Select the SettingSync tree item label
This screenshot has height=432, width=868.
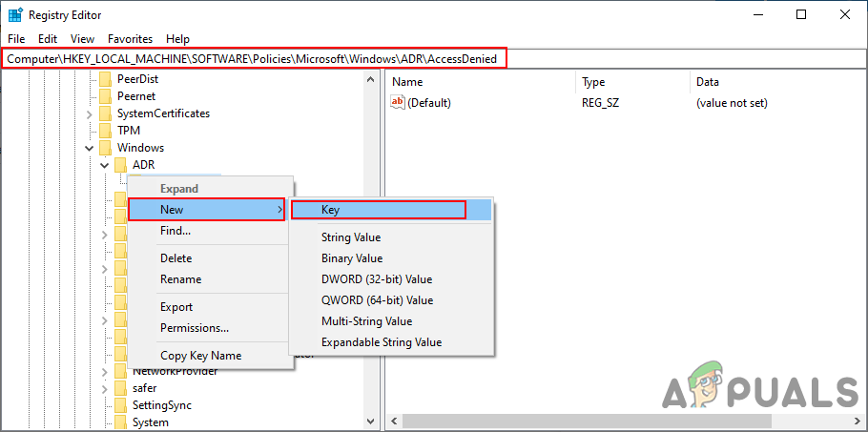(x=162, y=405)
